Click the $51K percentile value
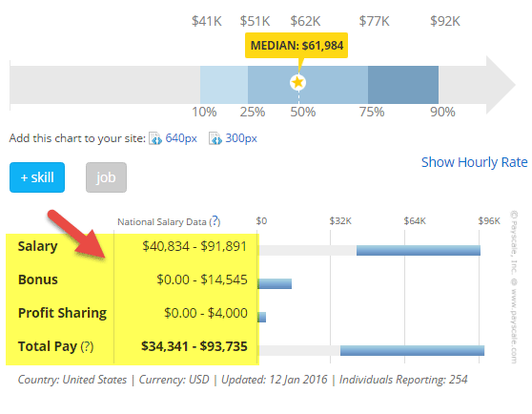Screen dimensions: 532x414 tap(255, 21)
